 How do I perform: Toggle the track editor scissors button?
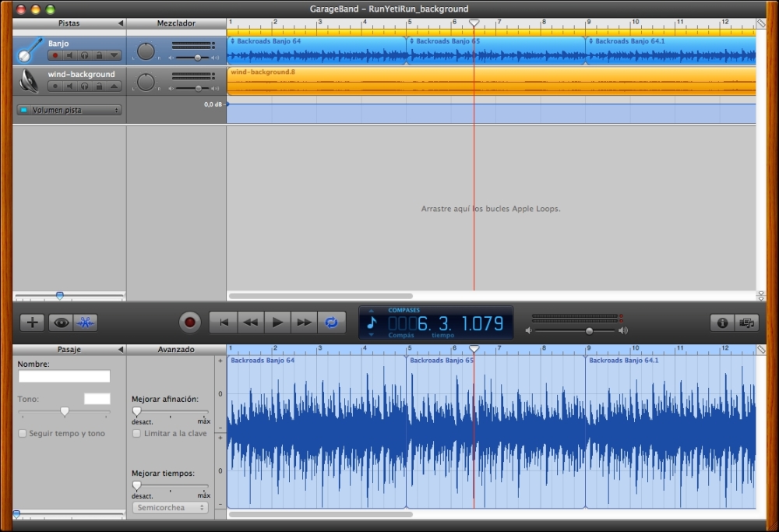pyautogui.click(x=86, y=323)
